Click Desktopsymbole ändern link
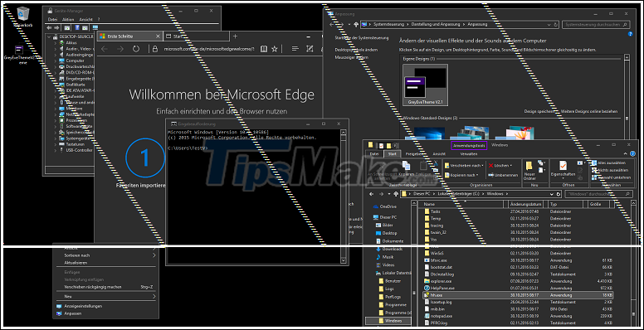This screenshot has width=644, height=330. click(x=356, y=50)
